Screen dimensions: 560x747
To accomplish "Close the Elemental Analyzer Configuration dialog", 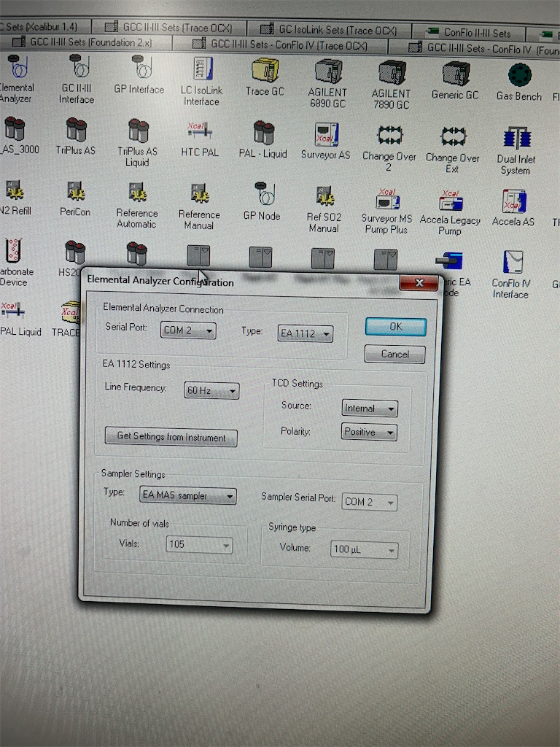I will (419, 283).
